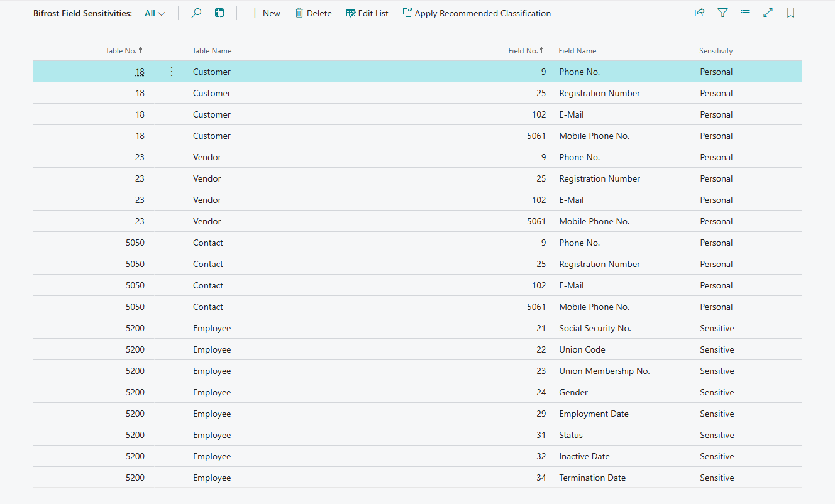Screen dimensions: 835x504
Task: Expand the page with the arrows icon
Action: 768,13
